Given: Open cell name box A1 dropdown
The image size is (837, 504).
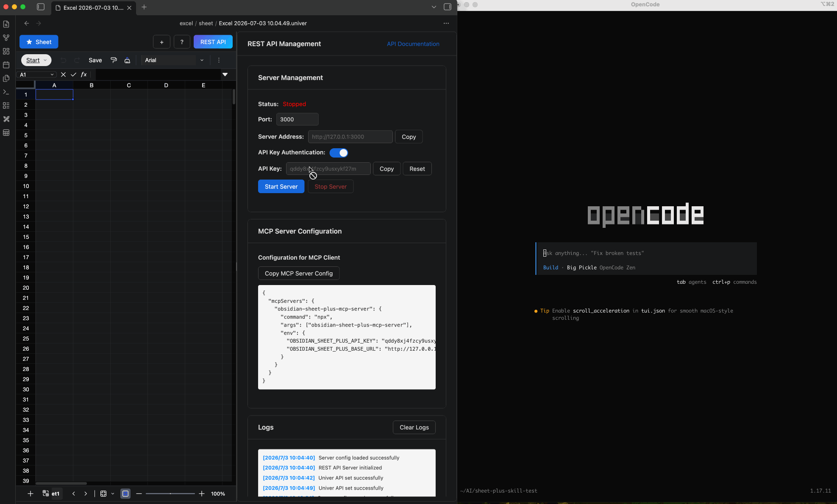Looking at the screenshot, I should pos(52,75).
